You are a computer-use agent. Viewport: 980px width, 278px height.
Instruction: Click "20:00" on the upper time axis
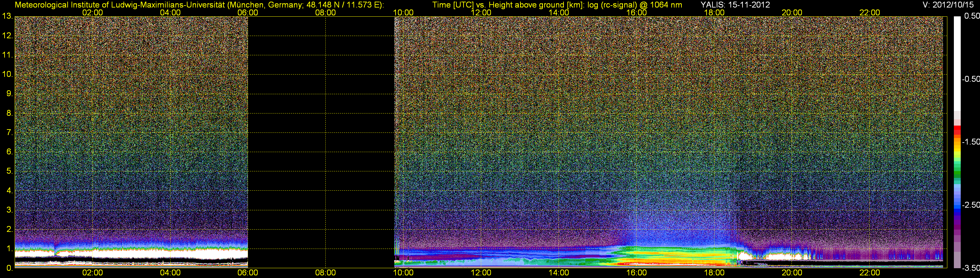click(792, 12)
